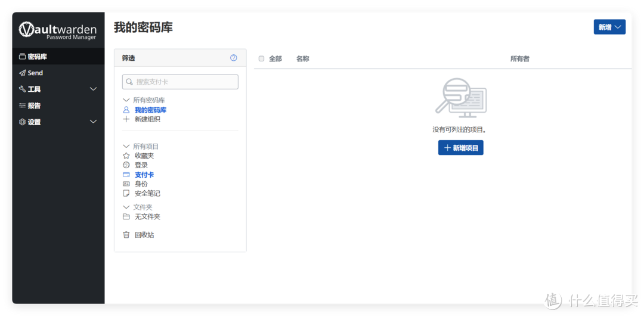
Task: Click the 没有可列出的项目 message
Action: (x=459, y=129)
